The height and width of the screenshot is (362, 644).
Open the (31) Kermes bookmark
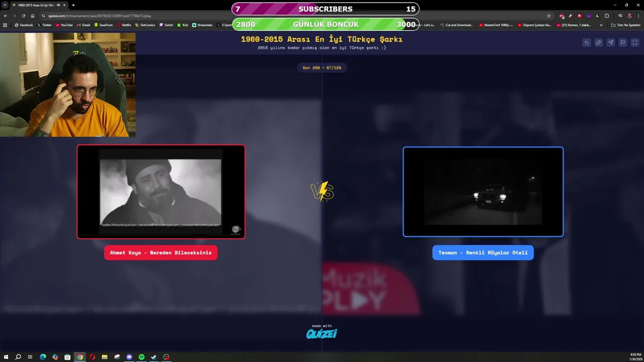pos(574,25)
